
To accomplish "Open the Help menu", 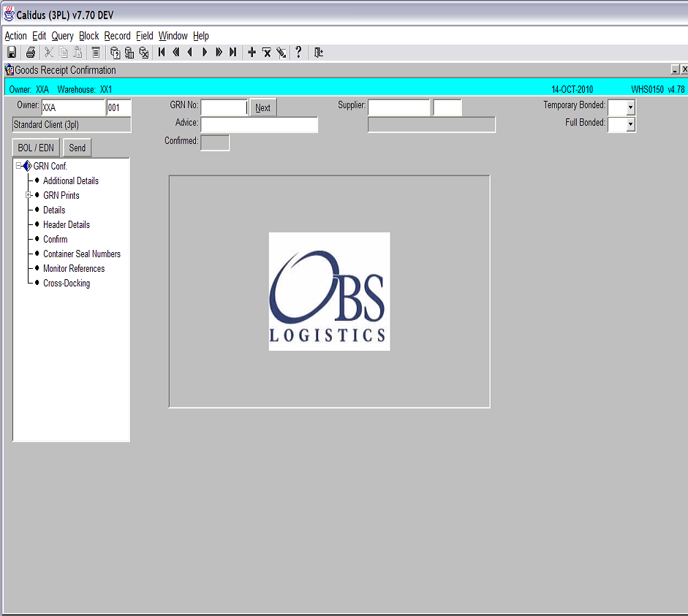I will click(201, 36).
